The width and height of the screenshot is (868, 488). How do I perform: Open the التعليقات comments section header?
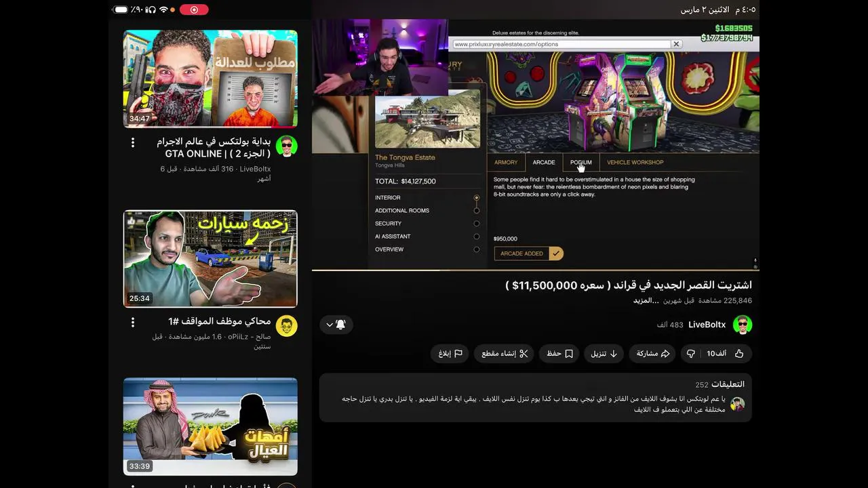(728, 384)
